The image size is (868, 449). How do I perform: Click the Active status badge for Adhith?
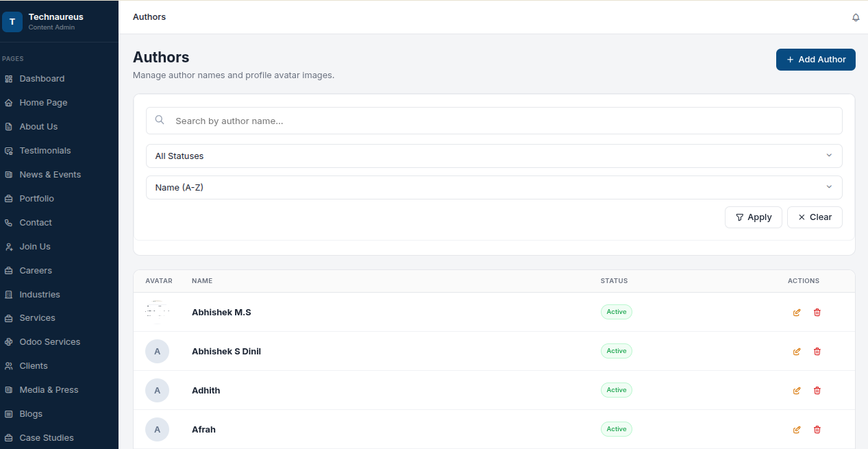pos(617,390)
